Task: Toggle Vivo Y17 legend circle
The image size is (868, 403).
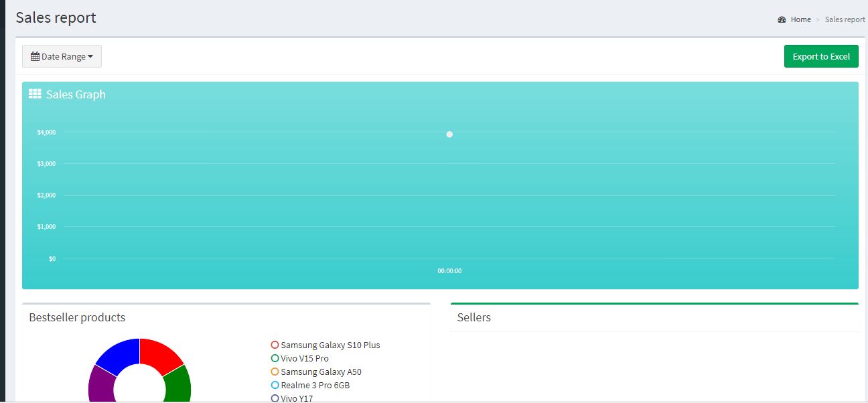Action: (275, 398)
